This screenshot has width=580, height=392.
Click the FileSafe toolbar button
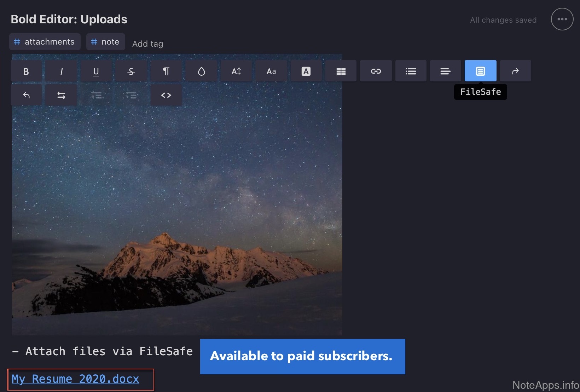point(480,71)
